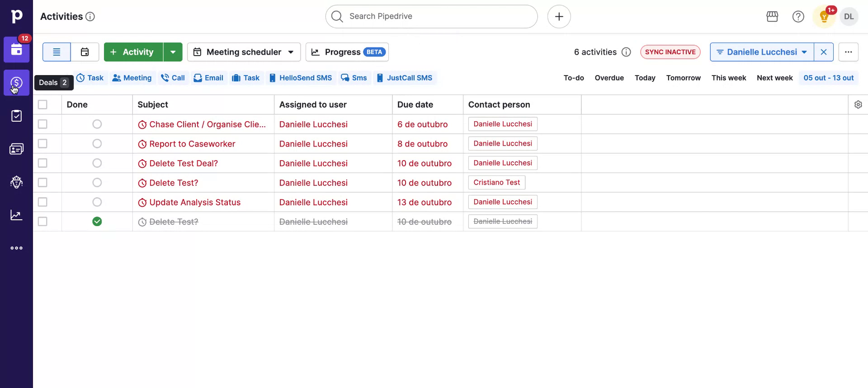The height and width of the screenshot is (388, 868).
Task: Click the Activities info icon
Action: [x=90, y=17]
